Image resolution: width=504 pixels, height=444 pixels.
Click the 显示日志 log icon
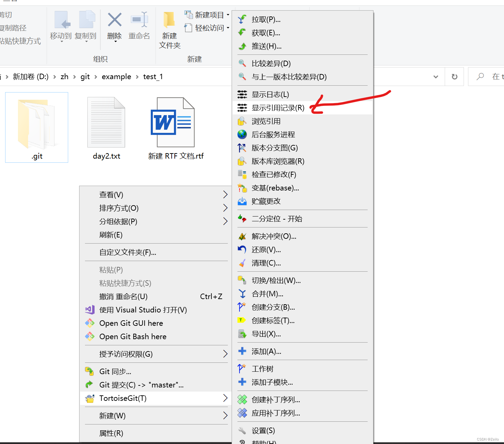coord(242,94)
